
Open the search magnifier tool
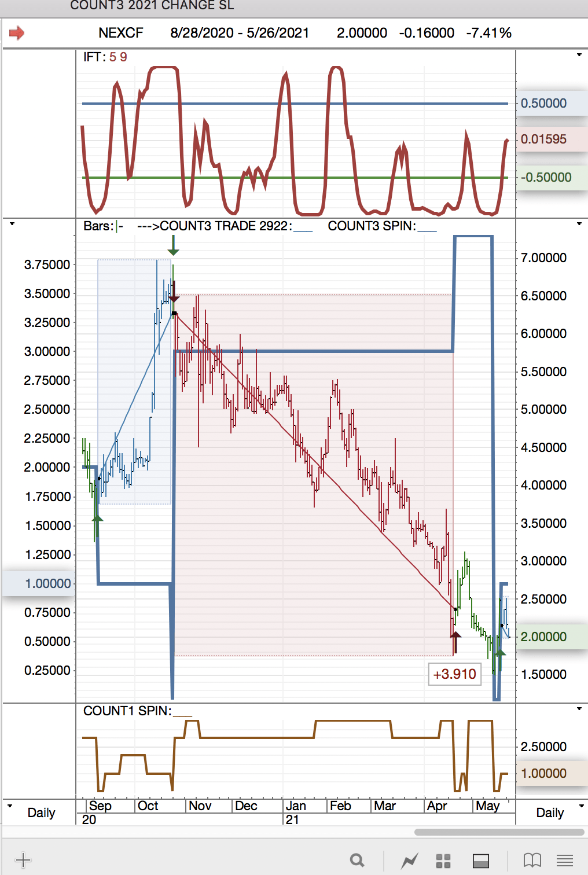pyautogui.click(x=358, y=861)
